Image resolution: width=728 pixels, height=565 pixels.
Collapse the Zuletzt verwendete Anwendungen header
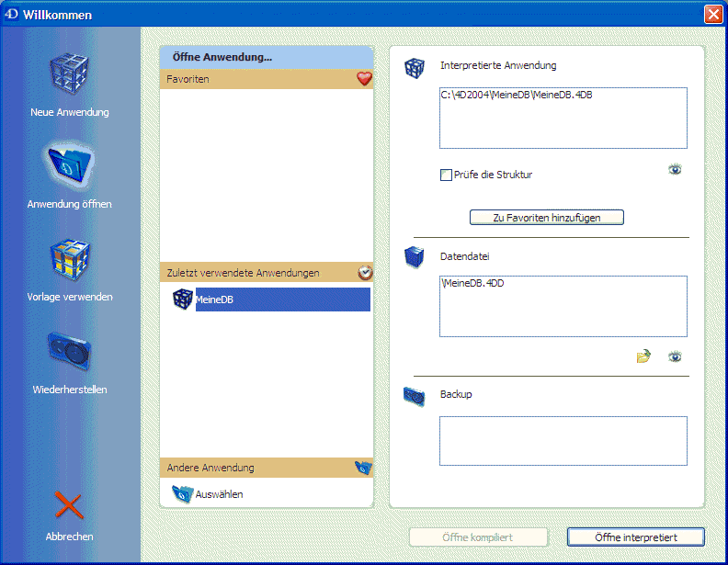pos(257,273)
